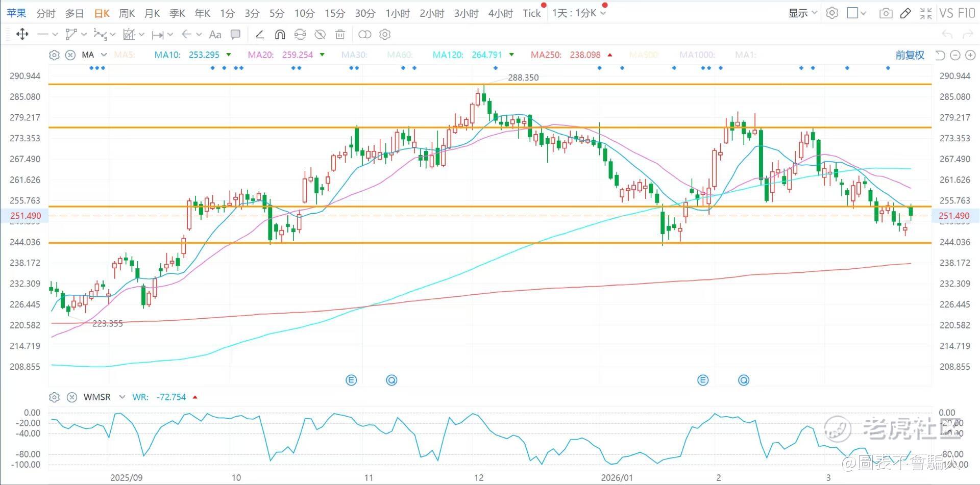This screenshot has height=485, width=980.
Task: Expand the polyline tool dropdown arrow
Action: (84, 35)
